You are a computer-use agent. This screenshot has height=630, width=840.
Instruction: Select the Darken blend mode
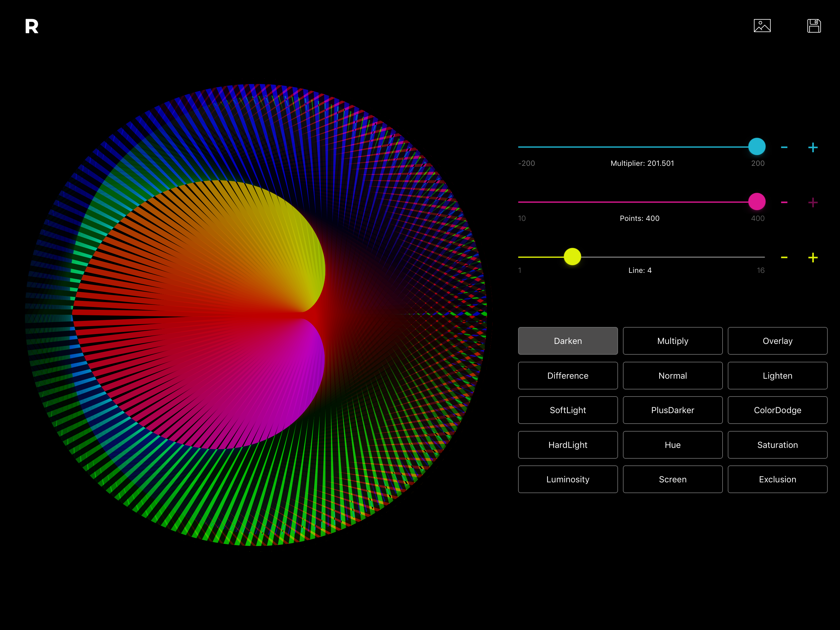pos(567,341)
